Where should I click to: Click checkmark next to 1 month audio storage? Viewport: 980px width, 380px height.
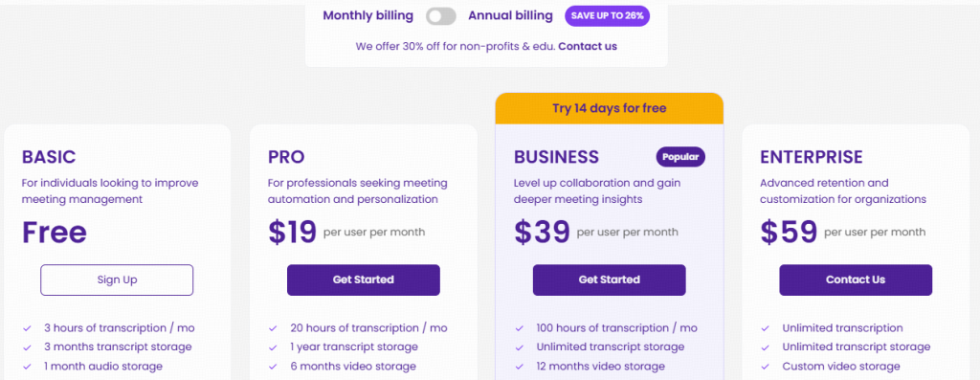coord(27,367)
